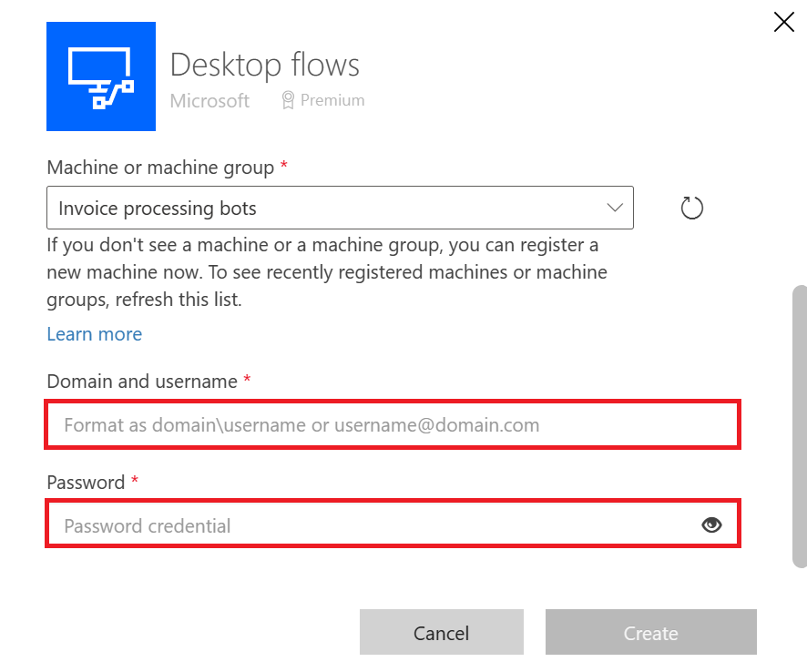The image size is (807, 672).
Task: Click the dialog close X
Action: coord(783,22)
